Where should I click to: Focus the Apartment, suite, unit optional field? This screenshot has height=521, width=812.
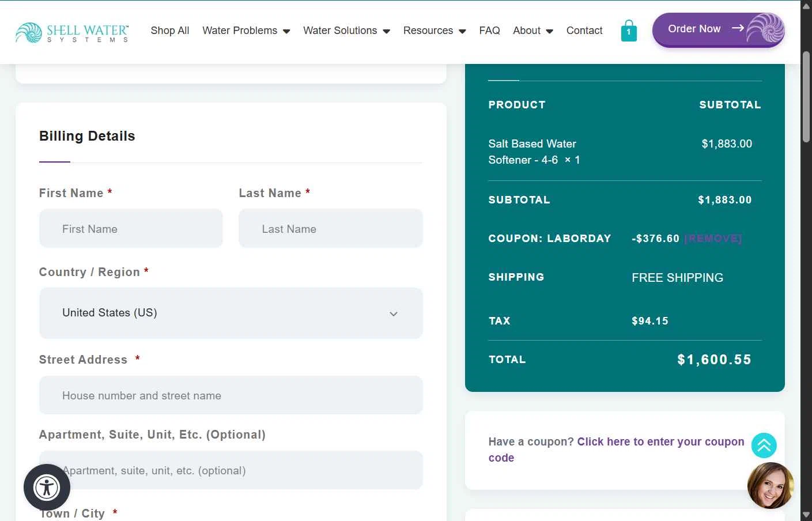click(x=231, y=470)
